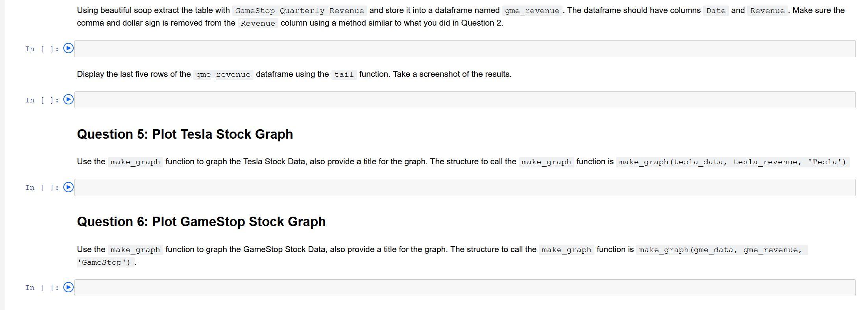Click the 'GameStop Quarterly Revenue' inline code text
The image size is (868, 310).
pyautogui.click(x=300, y=11)
